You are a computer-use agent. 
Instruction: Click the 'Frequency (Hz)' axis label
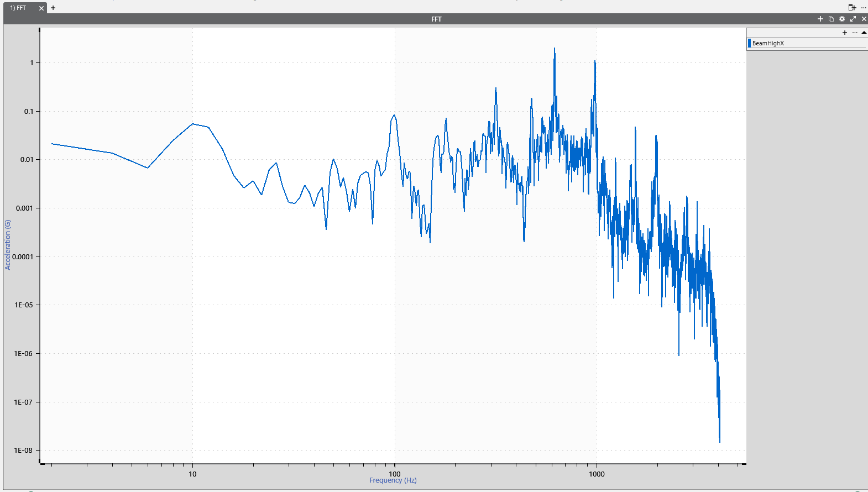[x=393, y=480]
